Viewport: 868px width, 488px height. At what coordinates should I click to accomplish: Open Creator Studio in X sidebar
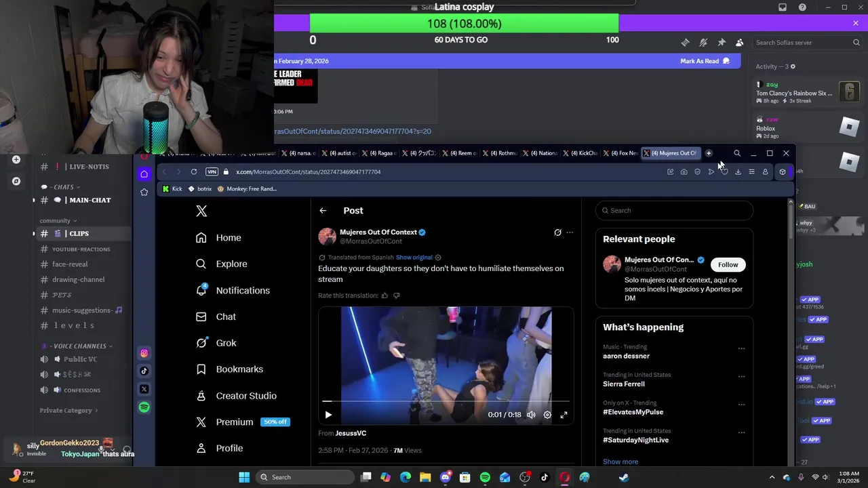click(x=236, y=396)
